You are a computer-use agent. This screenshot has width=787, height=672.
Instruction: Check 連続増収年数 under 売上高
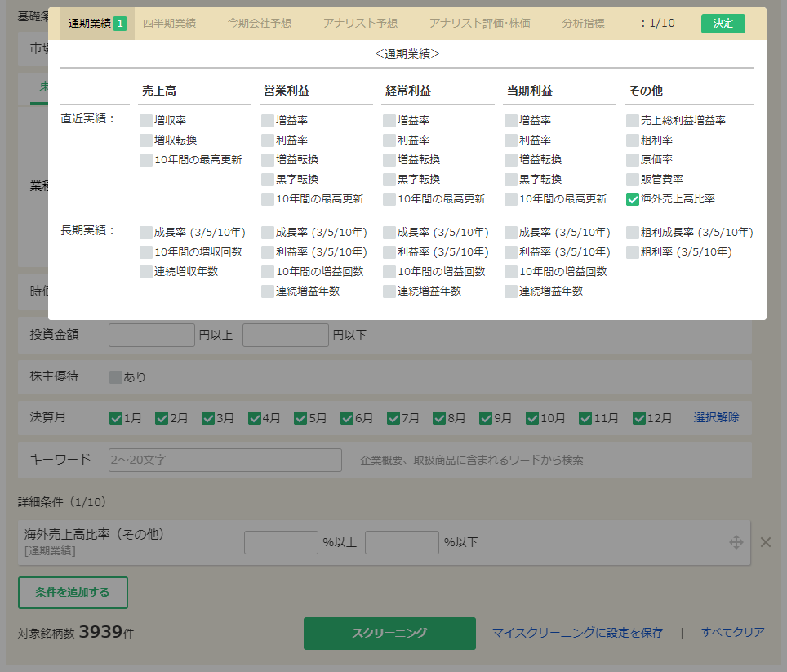(x=144, y=271)
